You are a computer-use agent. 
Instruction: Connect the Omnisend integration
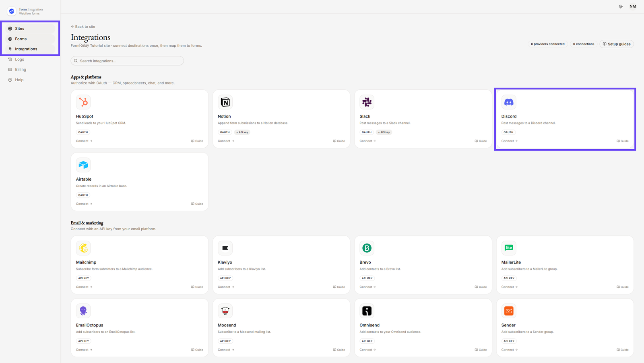point(367,350)
